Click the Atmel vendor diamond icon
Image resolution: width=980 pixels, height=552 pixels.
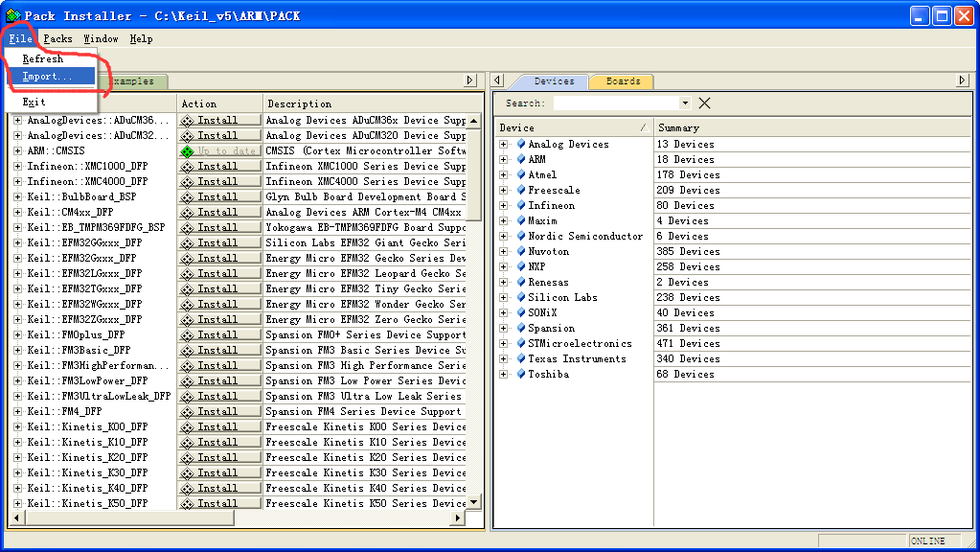point(520,174)
